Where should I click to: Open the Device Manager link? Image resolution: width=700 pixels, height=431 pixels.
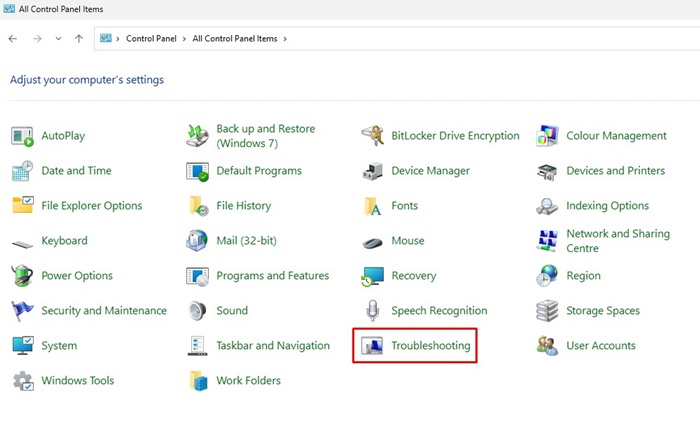pyautogui.click(x=430, y=171)
